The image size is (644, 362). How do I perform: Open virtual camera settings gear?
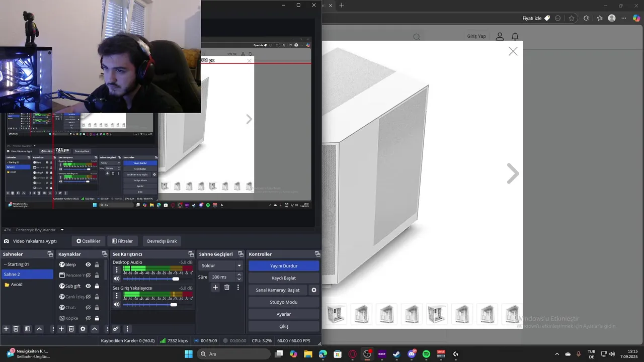tap(314, 290)
